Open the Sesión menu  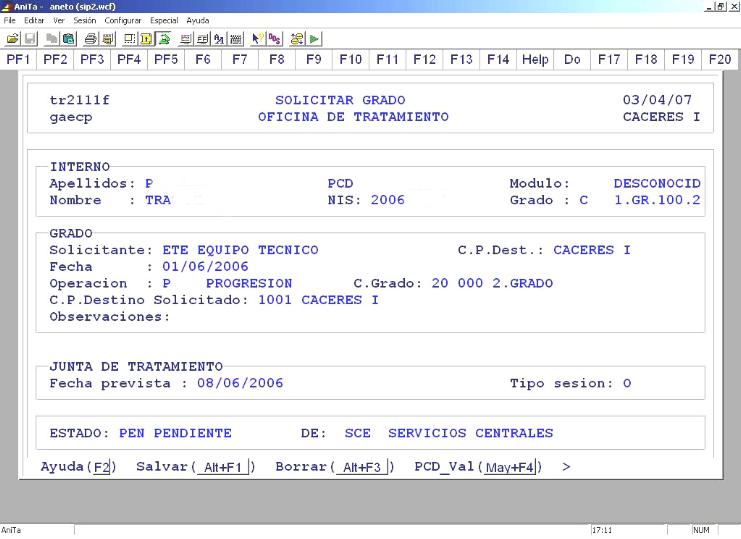[85, 20]
